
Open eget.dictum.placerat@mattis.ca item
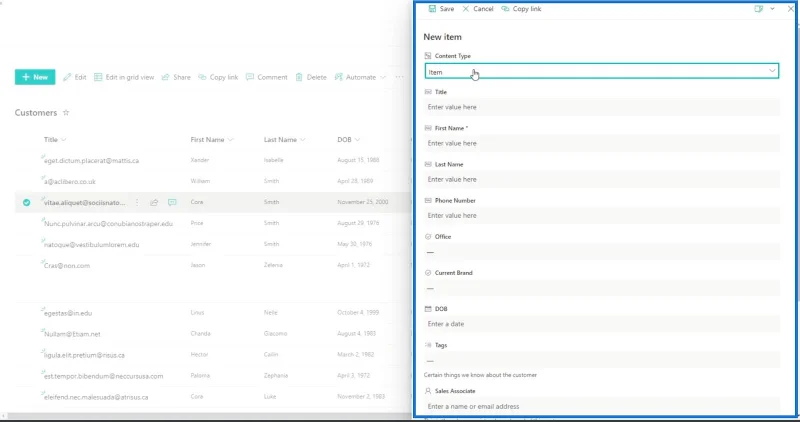(x=91, y=161)
